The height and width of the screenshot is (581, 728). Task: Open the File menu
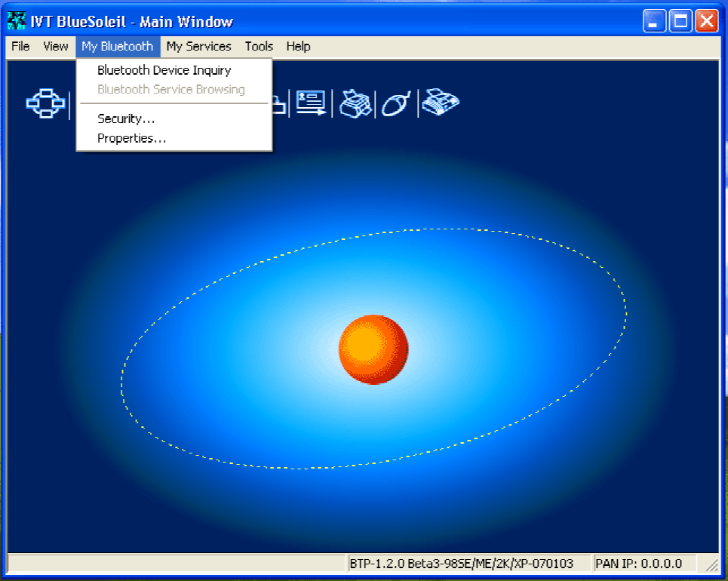point(20,47)
